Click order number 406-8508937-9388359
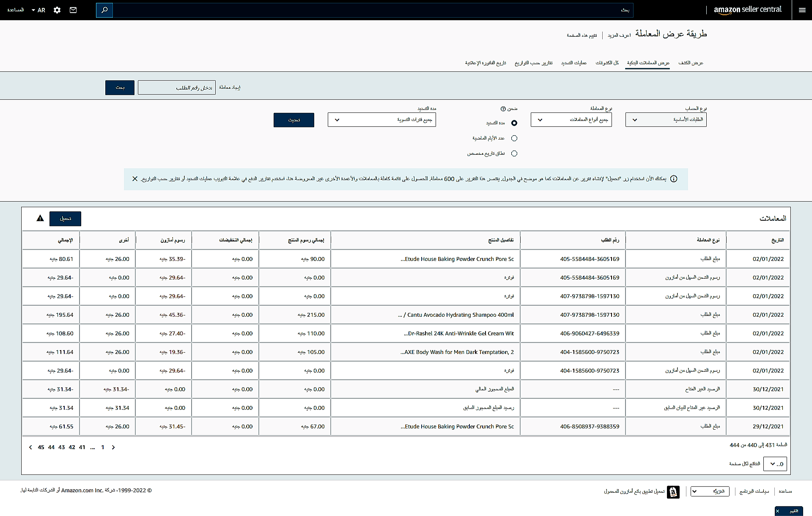 pos(590,427)
